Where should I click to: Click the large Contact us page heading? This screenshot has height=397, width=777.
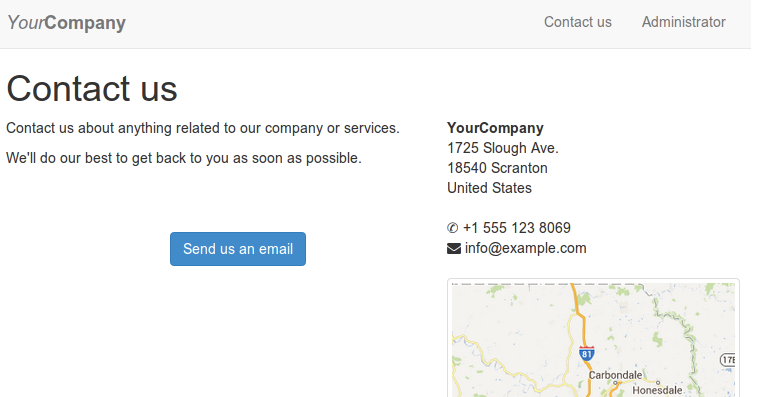coord(92,89)
